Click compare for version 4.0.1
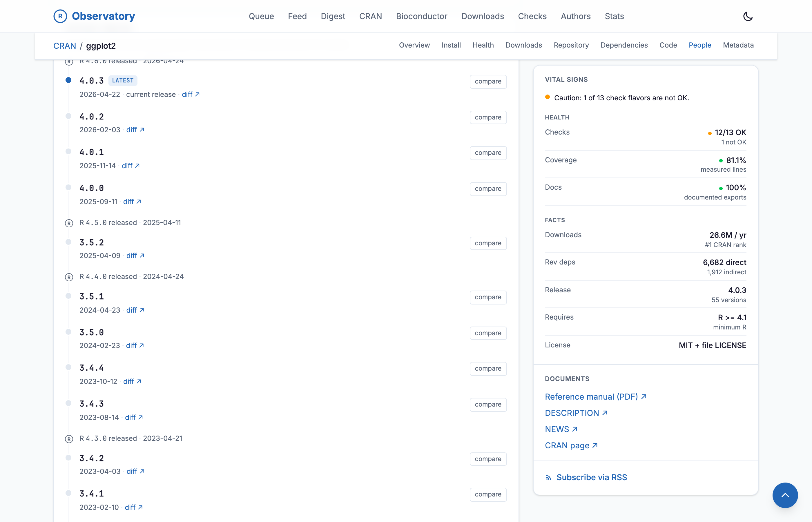The height and width of the screenshot is (522, 812). click(x=488, y=153)
